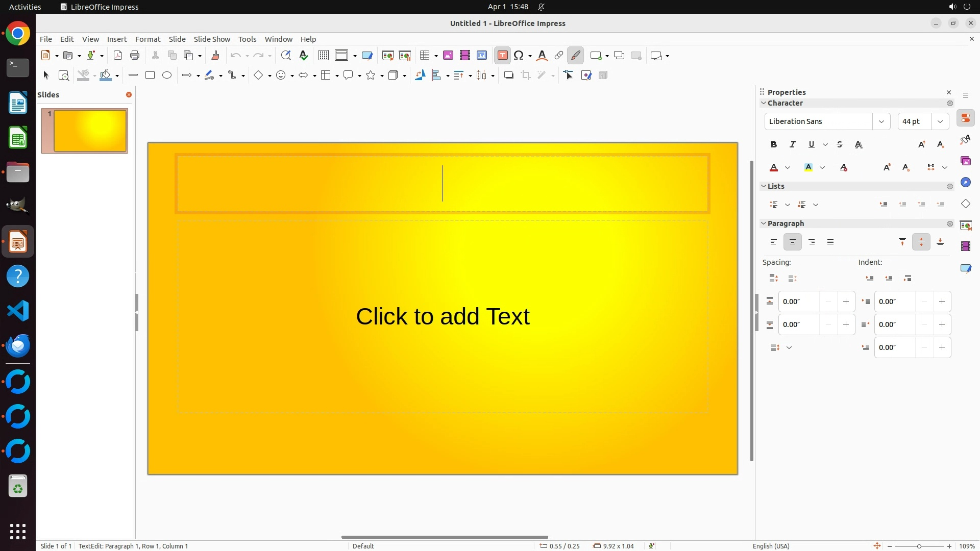Click 'Click to add Text' placeholder
This screenshot has height=551, width=980.
click(x=443, y=316)
